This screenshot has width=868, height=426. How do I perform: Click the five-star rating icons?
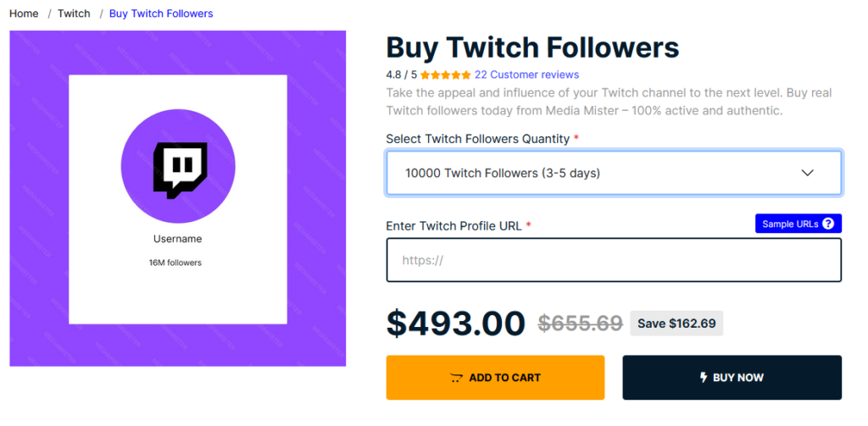[x=446, y=75]
